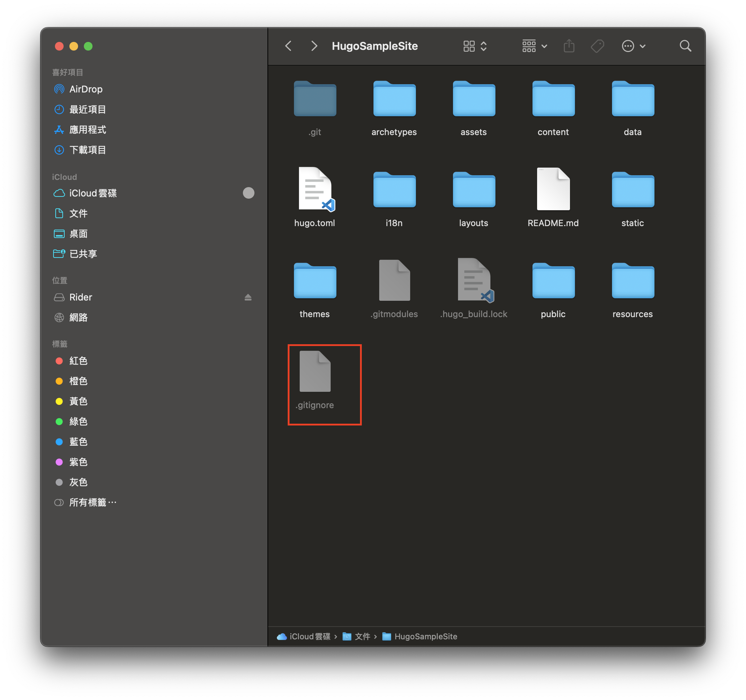
Task: Select the archetypes folder
Action: point(394,108)
